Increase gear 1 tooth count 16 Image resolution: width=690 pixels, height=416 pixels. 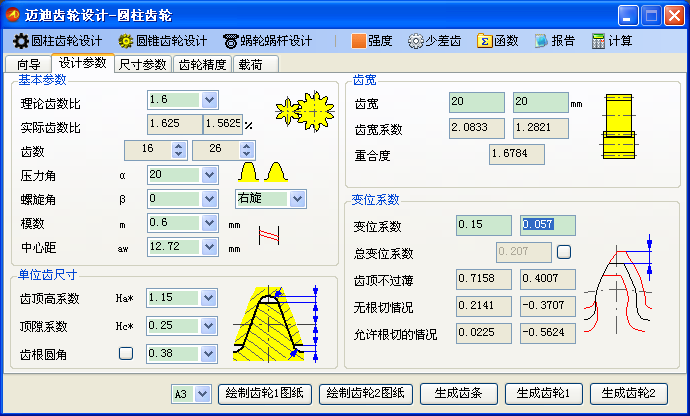click(178, 146)
